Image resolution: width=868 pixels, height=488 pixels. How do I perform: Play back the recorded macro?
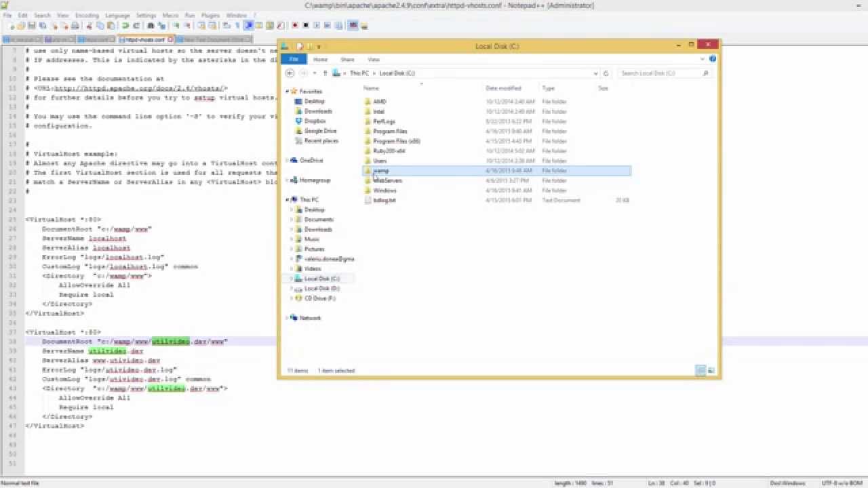[x=317, y=26]
